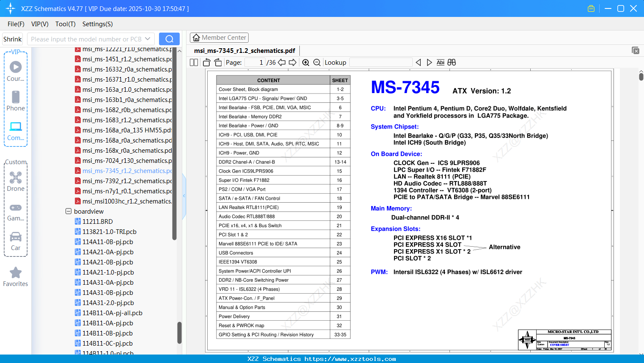The height and width of the screenshot is (363, 644).
Task: Open the Car schematics category
Action: click(16, 241)
